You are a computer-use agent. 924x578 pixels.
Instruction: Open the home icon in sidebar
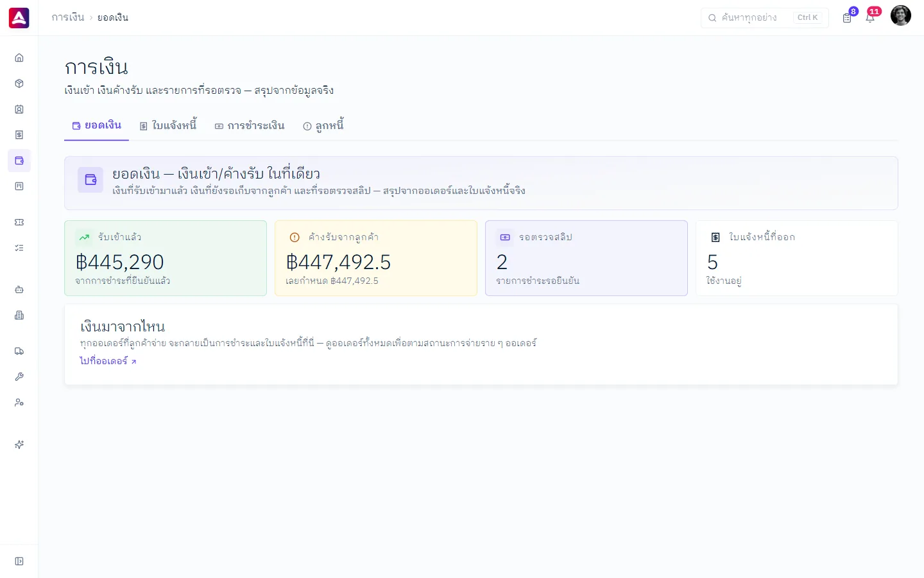(x=19, y=58)
